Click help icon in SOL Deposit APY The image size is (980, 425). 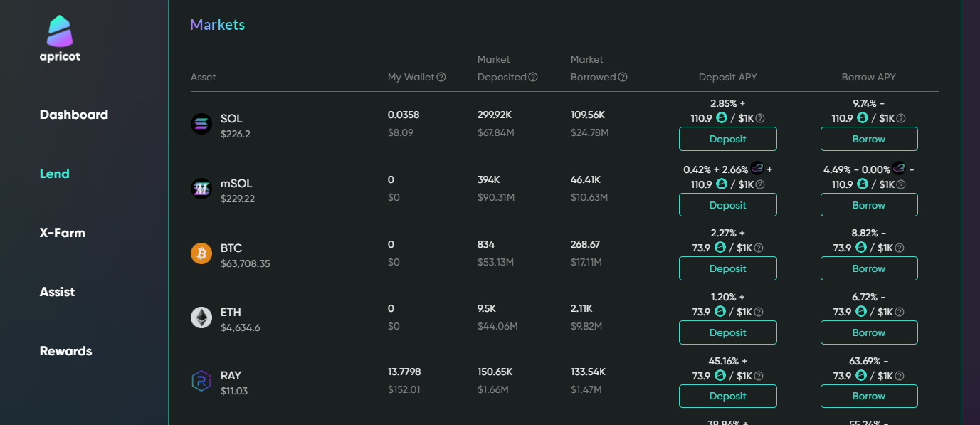[759, 118]
